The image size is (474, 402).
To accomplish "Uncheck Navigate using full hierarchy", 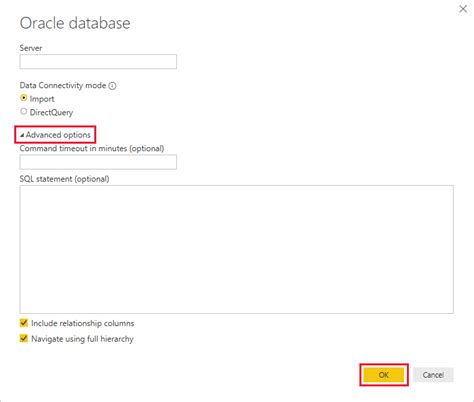I will click(x=24, y=338).
